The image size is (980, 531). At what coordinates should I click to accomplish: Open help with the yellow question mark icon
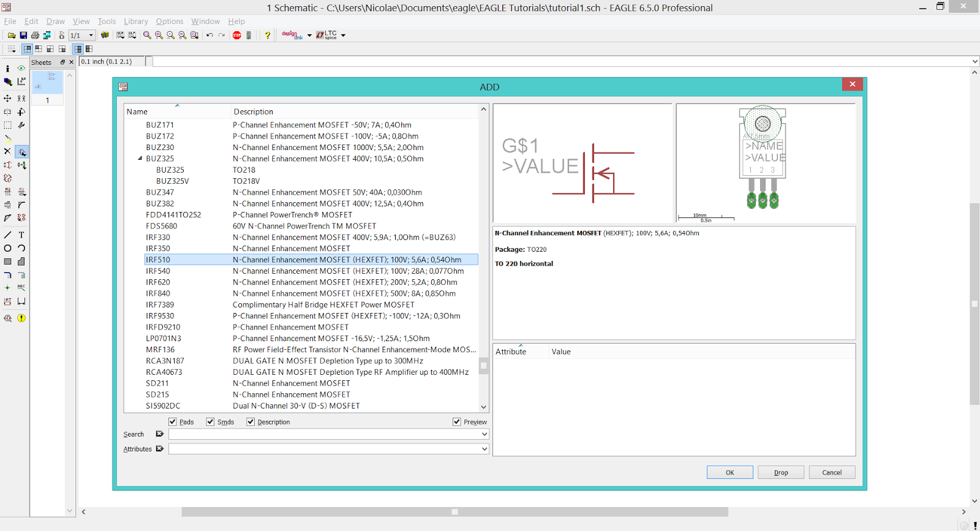(x=268, y=36)
